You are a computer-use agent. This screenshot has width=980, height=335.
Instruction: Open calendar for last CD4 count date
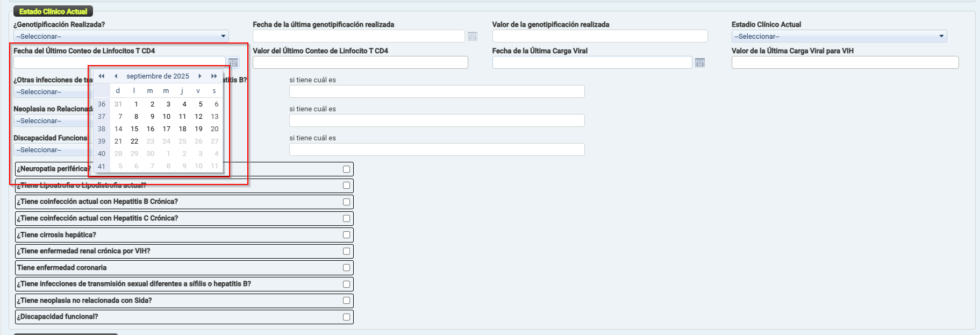pos(233,62)
